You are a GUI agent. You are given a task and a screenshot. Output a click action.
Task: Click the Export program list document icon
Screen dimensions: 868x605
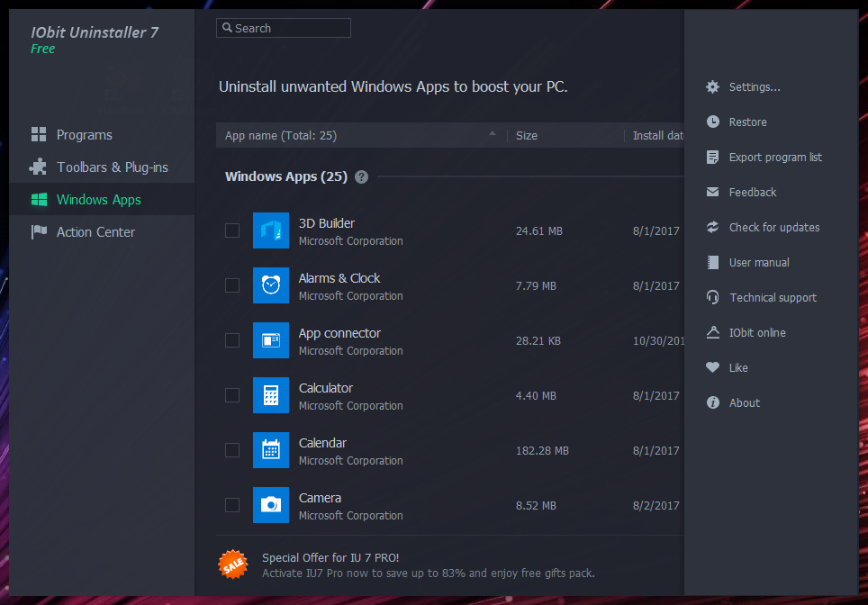(x=712, y=158)
